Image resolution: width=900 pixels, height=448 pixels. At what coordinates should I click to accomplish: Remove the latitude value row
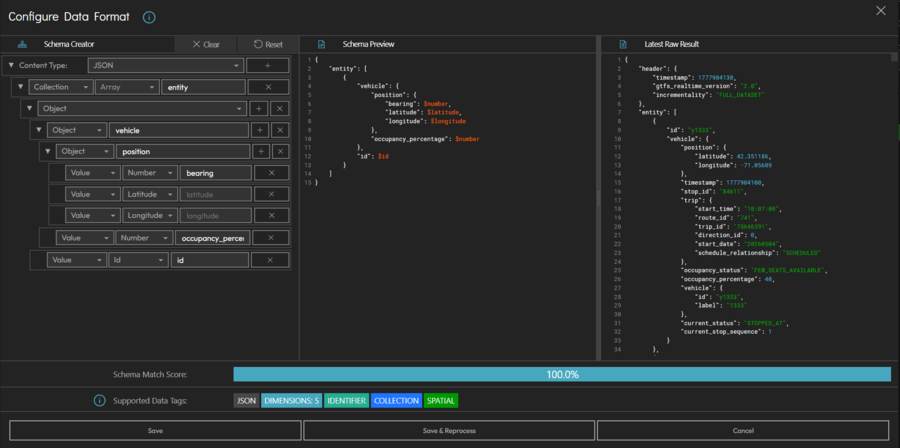click(x=271, y=194)
